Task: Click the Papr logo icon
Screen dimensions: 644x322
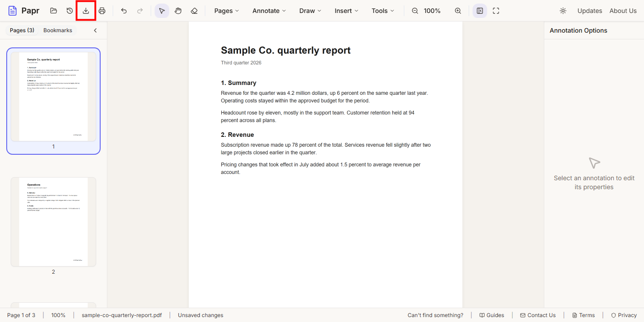Action: click(13, 11)
